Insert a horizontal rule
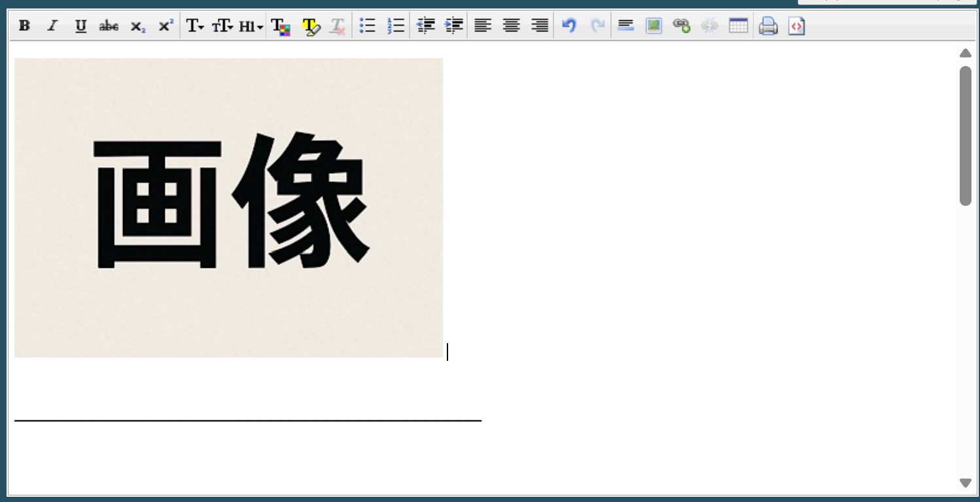Screen dimensions: 980x502 pyautogui.click(x=626, y=26)
